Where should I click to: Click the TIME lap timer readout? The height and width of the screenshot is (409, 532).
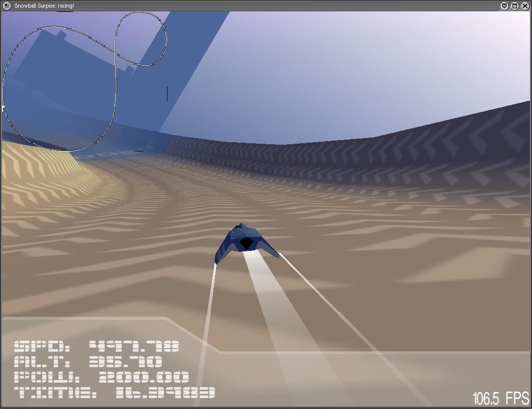[114, 393]
